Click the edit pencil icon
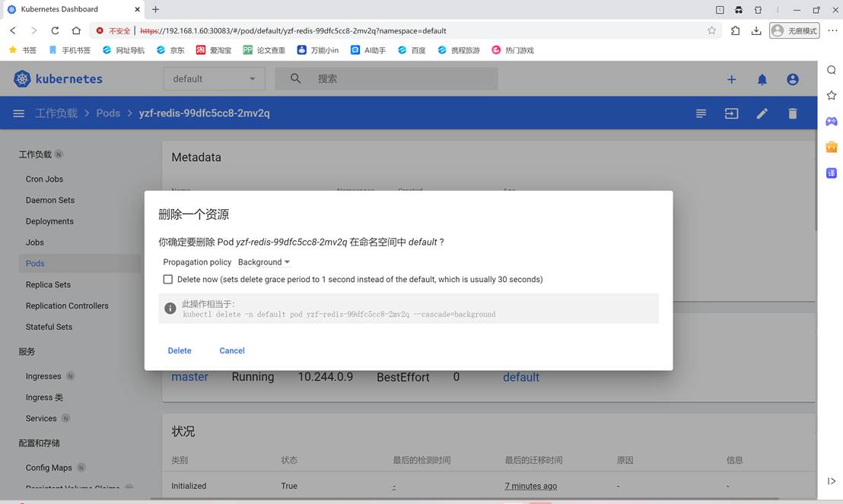 pos(762,113)
